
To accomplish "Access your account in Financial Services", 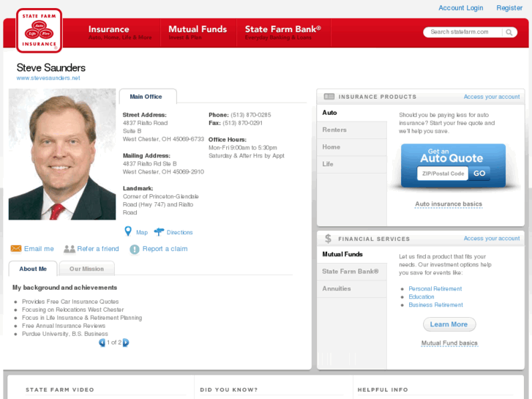I will click(x=492, y=239).
